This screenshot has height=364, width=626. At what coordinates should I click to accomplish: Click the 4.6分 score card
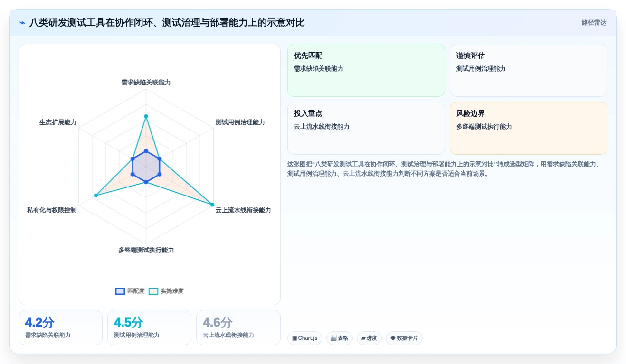pos(238,327)
